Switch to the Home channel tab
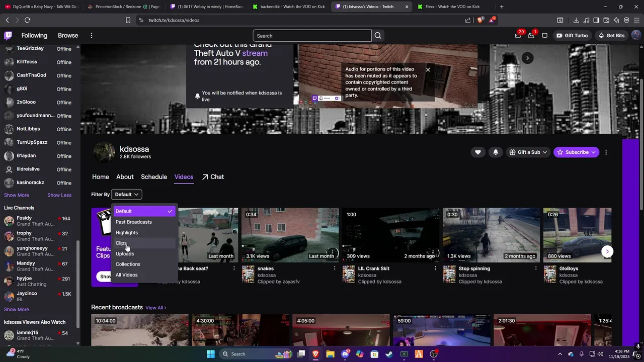This screenshot has height=362, width=644. point(101,177)
